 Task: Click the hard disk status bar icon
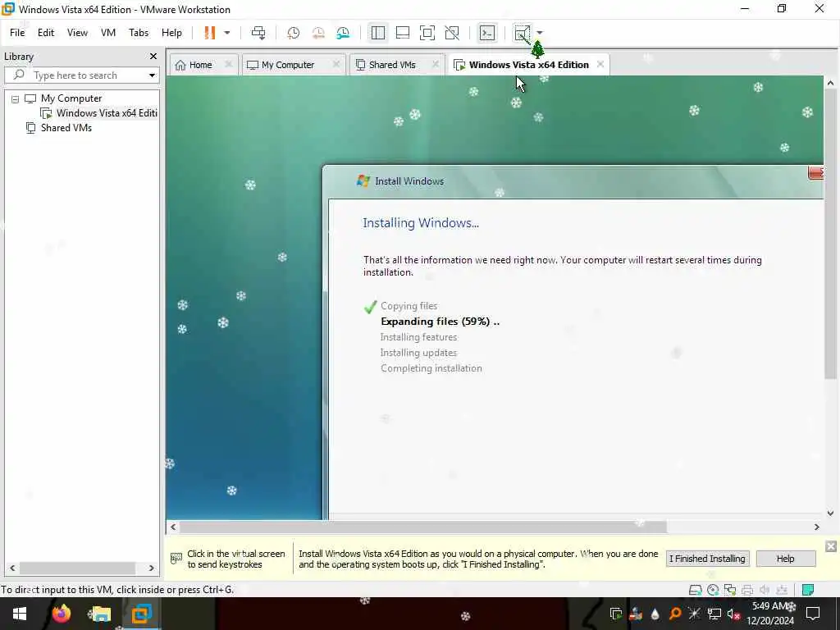coord(695,591)
